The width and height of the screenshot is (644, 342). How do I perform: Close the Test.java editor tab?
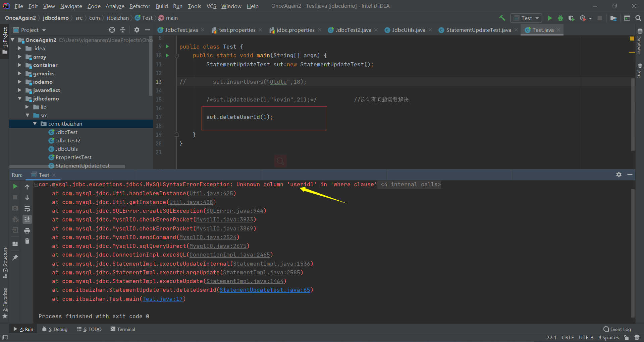pos(558,30)
